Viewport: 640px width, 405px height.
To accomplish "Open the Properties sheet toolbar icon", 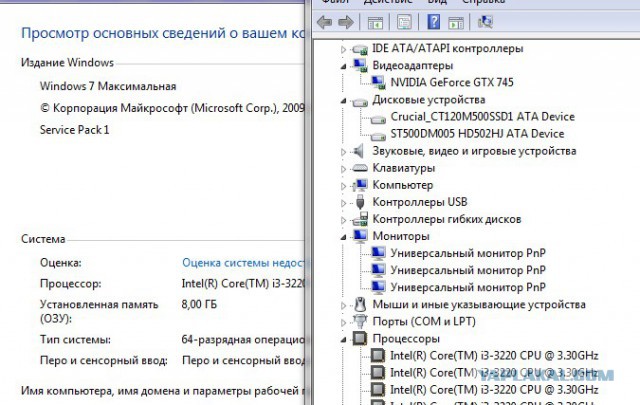I will pos(404,22).
